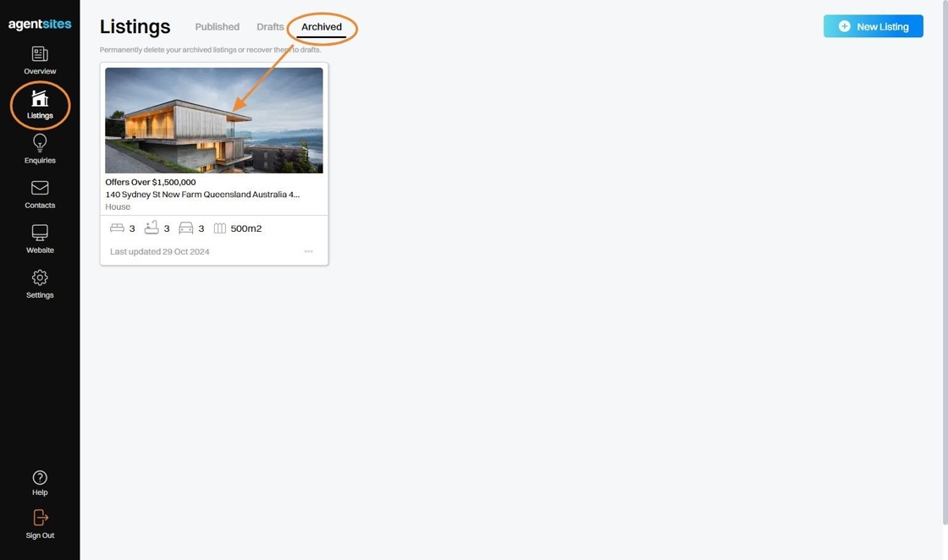Viewport: 948px width, 560px height.
Task: Click the car spaces icon
Action: [x=185, y=228]
